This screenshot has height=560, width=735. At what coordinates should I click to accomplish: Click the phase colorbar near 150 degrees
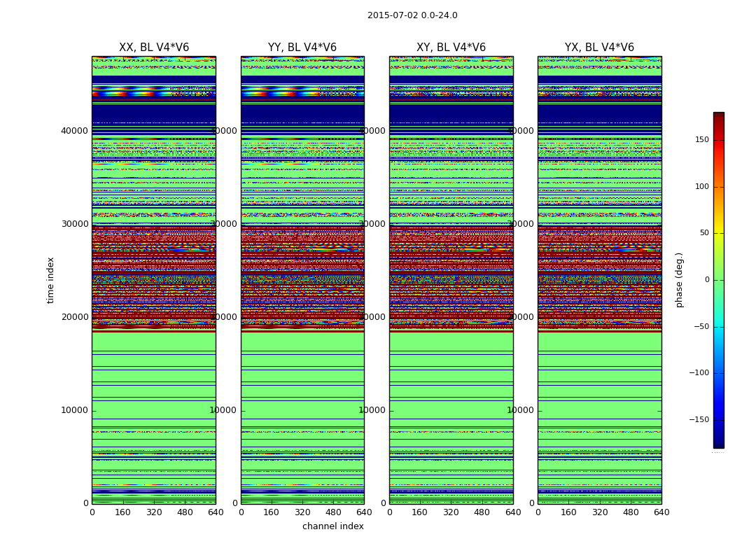[719, 139]
